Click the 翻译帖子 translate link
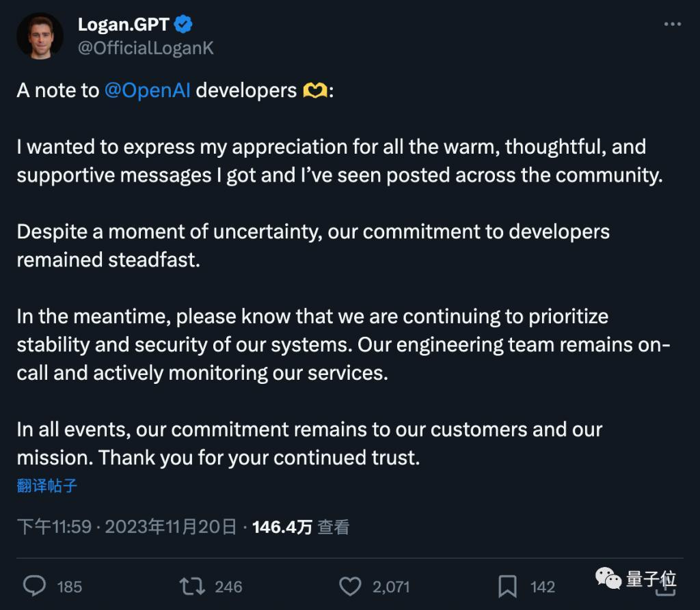The width and height of the screenshot is (700, 610). (46, 485)
